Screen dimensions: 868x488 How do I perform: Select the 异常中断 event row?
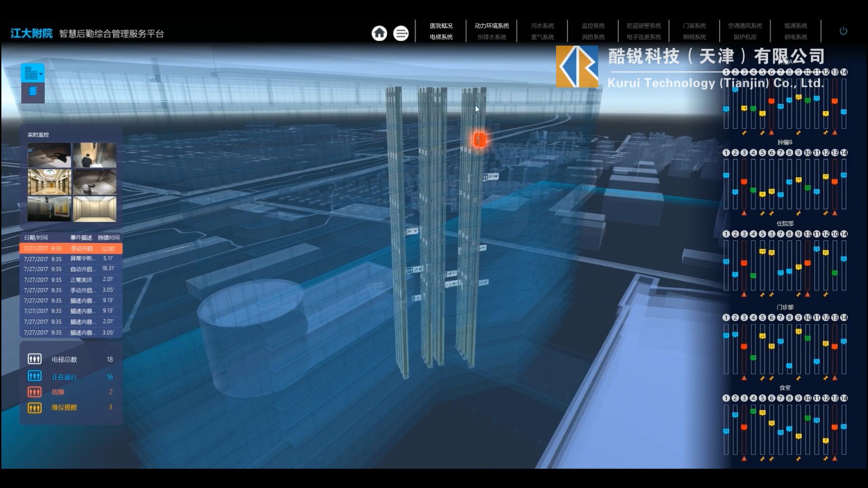[71, 259]
